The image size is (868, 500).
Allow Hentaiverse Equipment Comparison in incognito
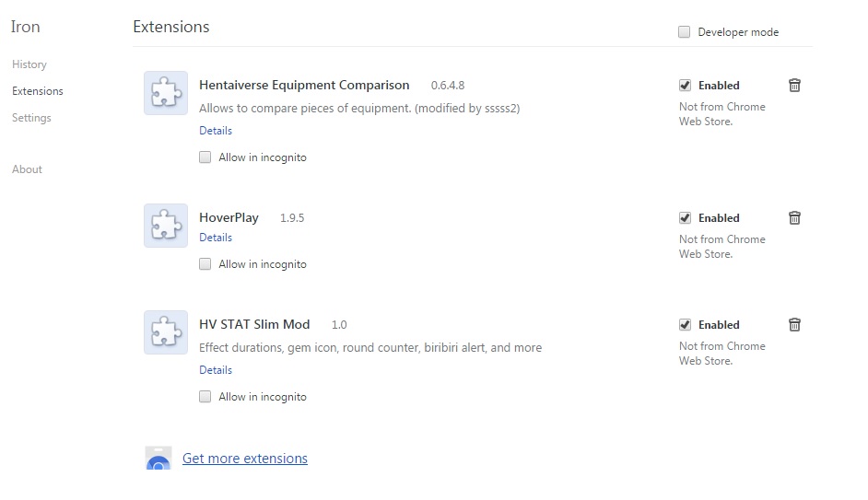205,157
